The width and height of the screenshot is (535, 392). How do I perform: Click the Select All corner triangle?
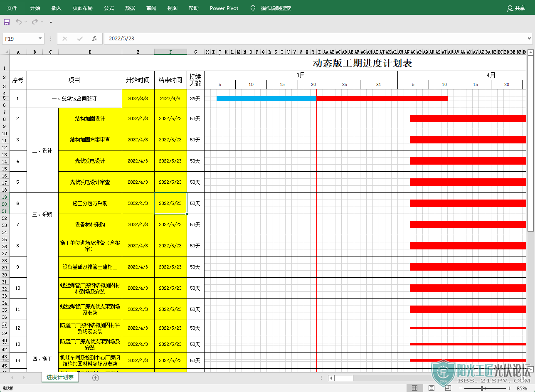pos(6,52)
